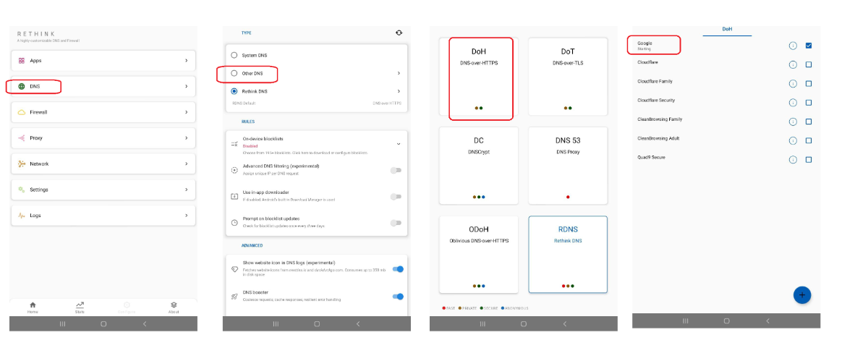Screen dimensions: 868x356
Task: Disable the DNS booster toggle
Action: (397, 296)
